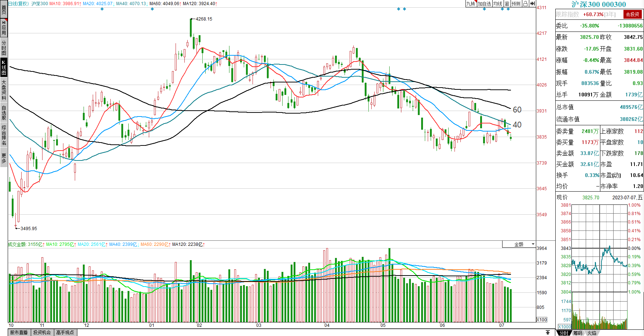Open 应用 in the left sidebar
This screenshot has width=644, height=336.
[4, 28]
